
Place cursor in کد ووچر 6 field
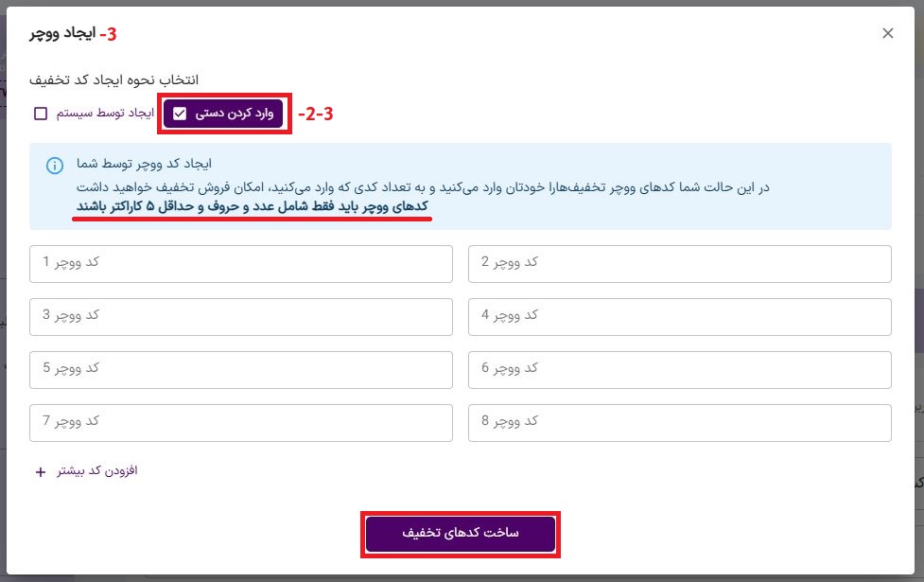tap(679, 369)
